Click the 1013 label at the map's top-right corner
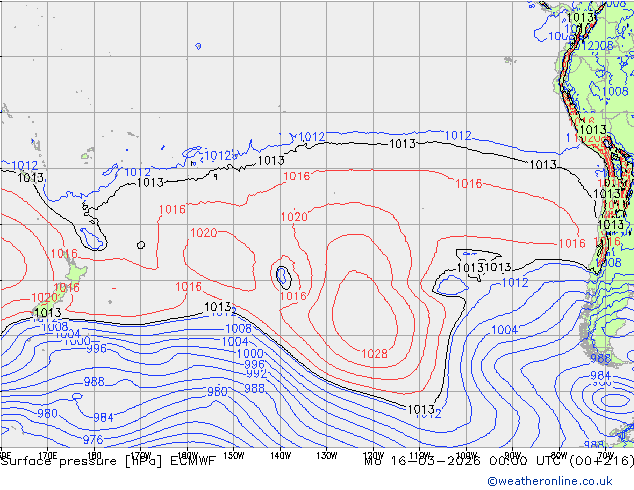This screenshot has width=634, height=490. 580,18
